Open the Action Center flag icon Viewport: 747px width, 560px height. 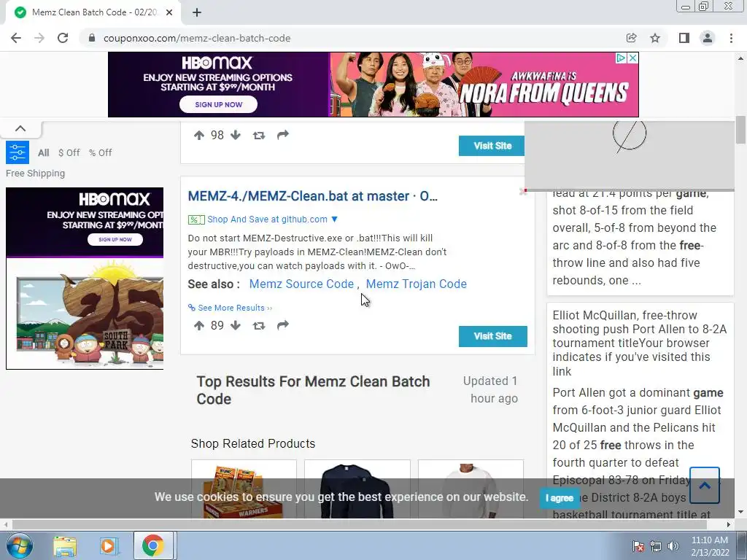coord(638,546)
